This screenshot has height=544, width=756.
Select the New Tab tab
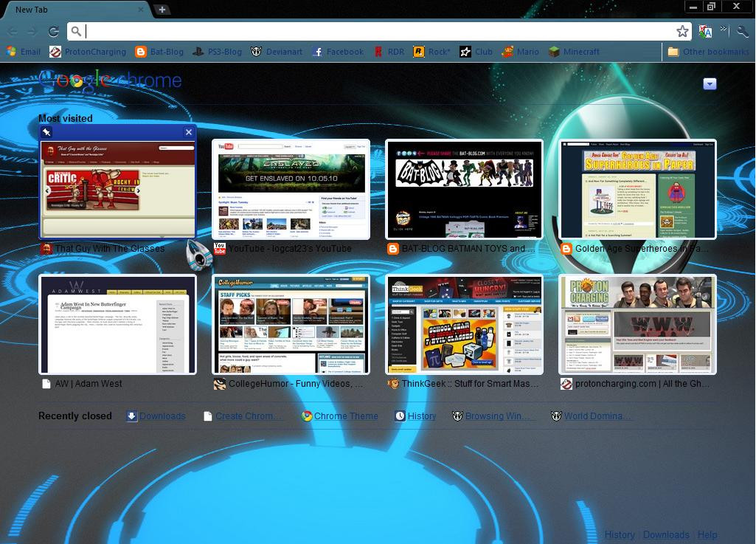tap(77, 10)
